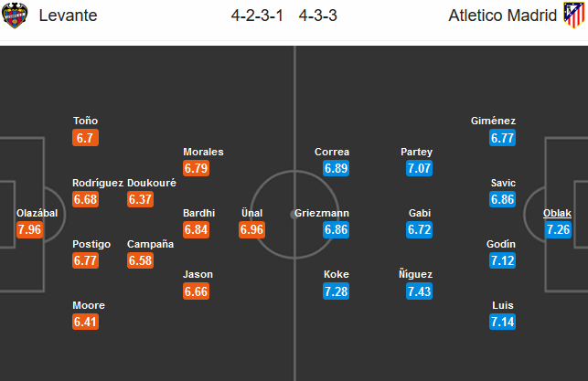Click Partey's 7.07 rating badge
This screenshot has height=381, width=588.
pos(419,168)
